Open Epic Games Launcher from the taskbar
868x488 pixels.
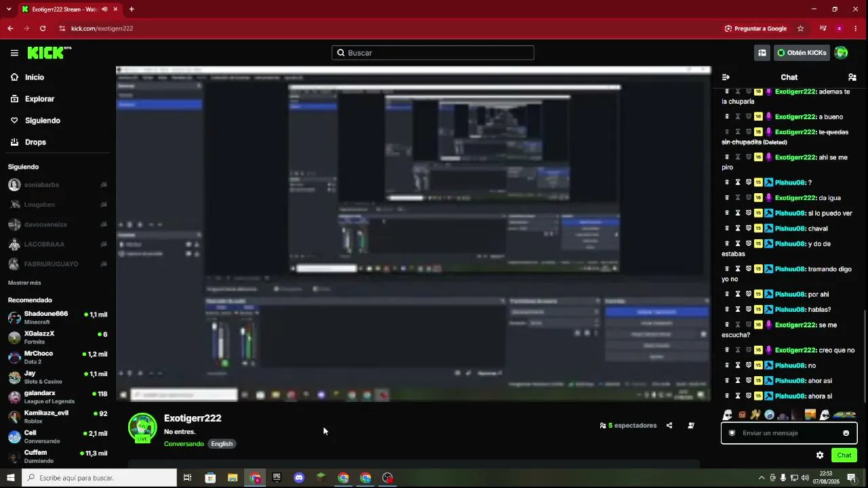pos(277,478)
